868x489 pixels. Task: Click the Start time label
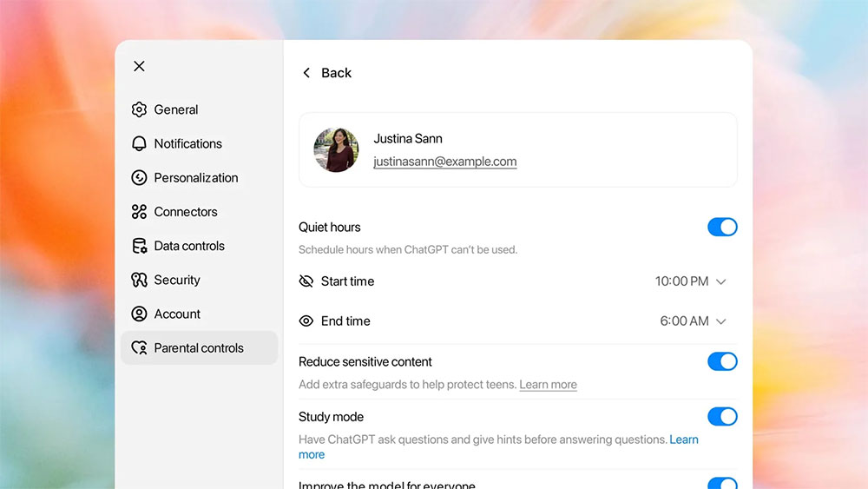348,281
